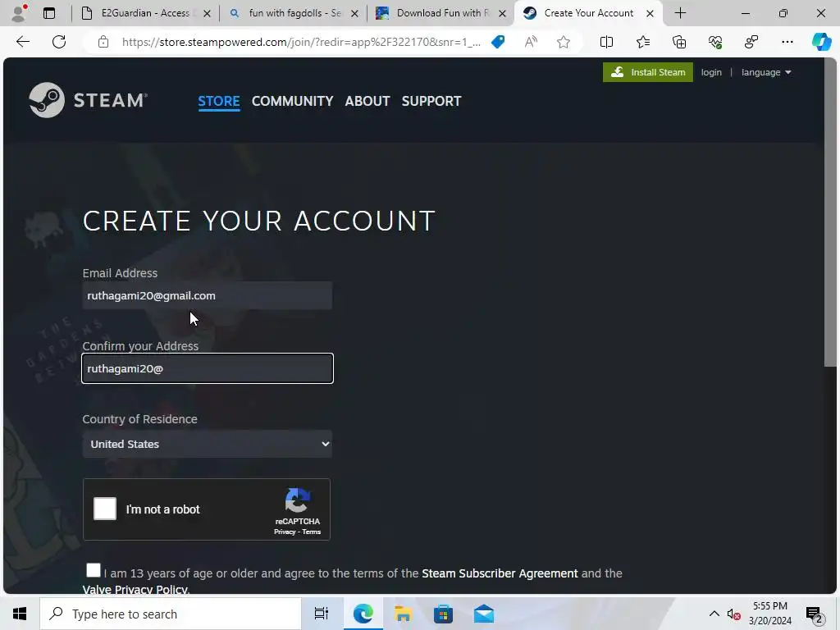
Task: Click the page vertical scrollbar thumb
Action: pyautogui.click(x=830, y=214)
